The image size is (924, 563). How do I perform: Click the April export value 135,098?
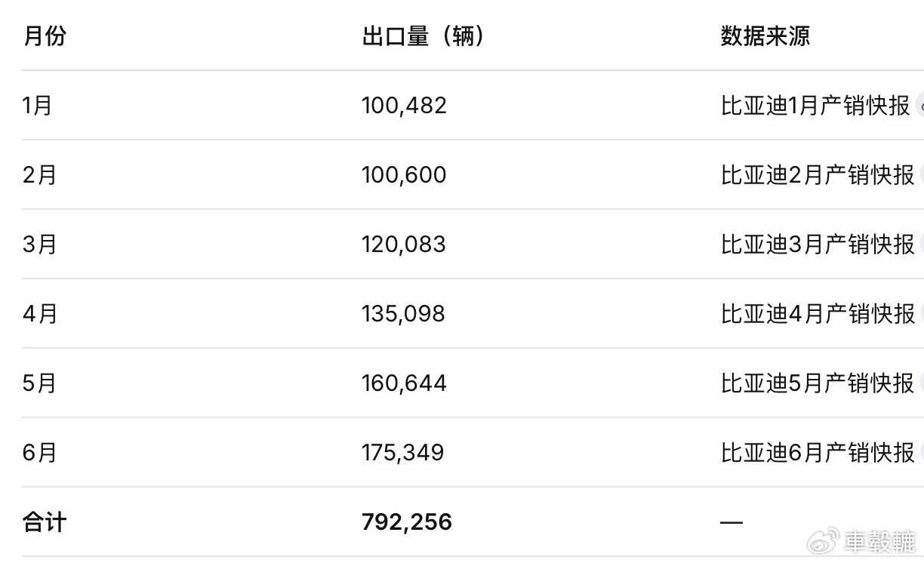click(x=404, y=314)
